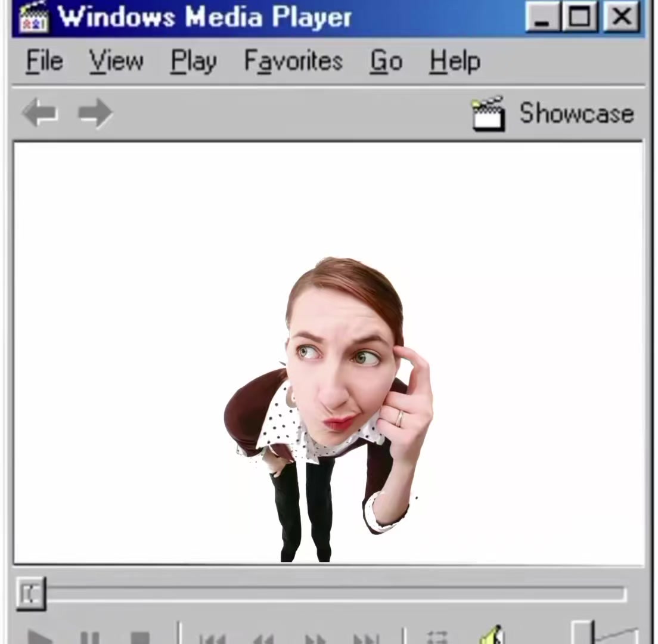Mute audio with the speaker icon
Screen dimensions: 658x644
click(492, 635)
